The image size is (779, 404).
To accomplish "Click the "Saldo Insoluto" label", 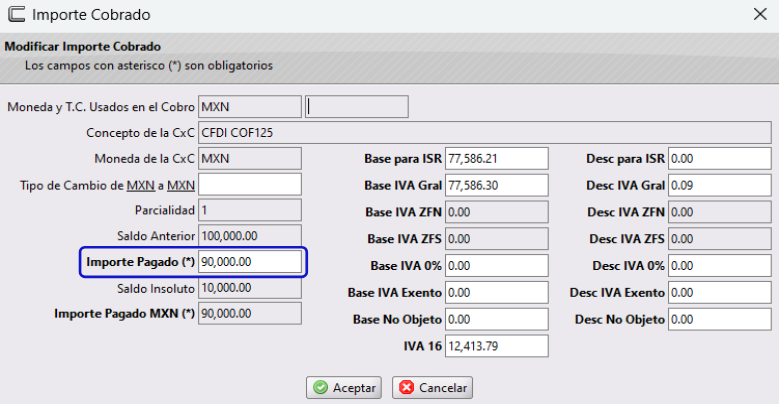I will [156, 289].
